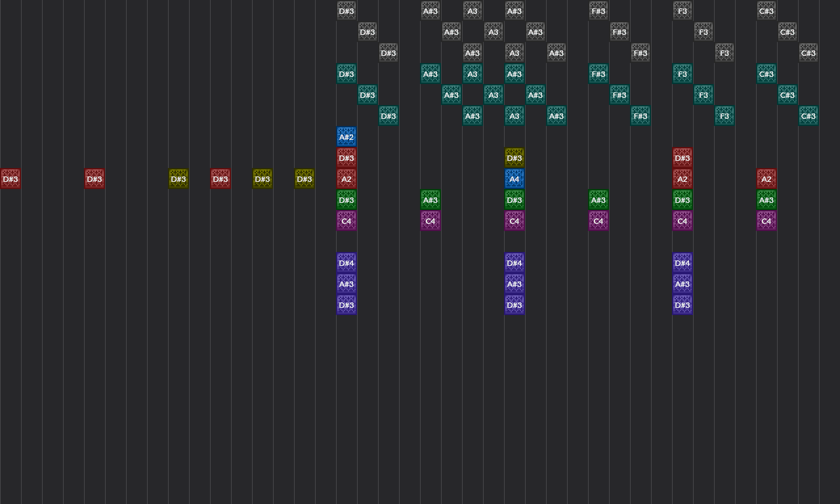Select gray F#3 note in the top row
The height and width of the screenshot is (504, 840).
598,10
